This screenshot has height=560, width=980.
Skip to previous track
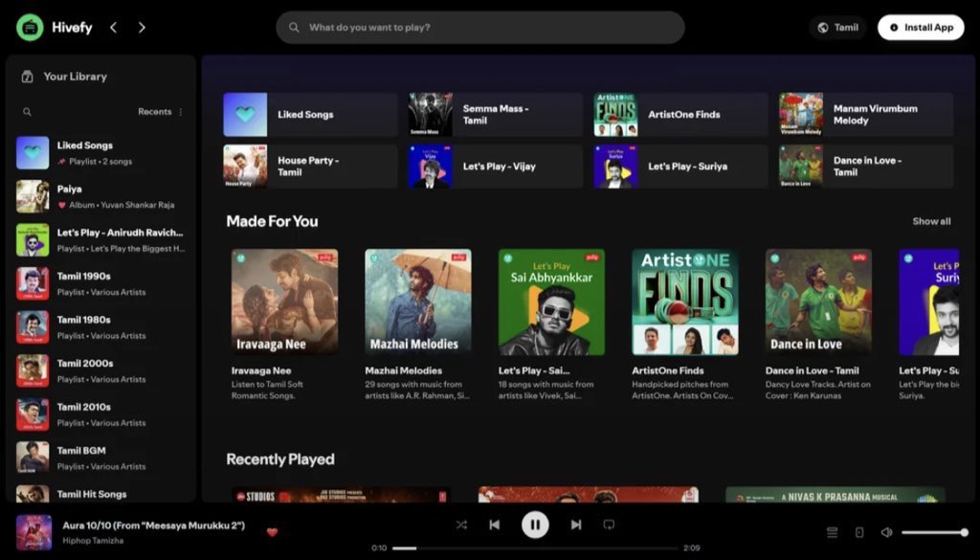click(x=495, y=525)
